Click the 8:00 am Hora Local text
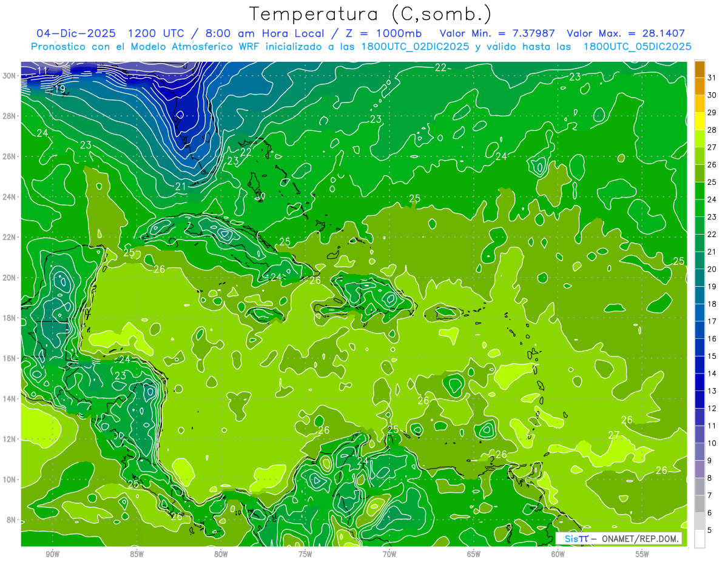This screenshot has height=562, width=728. tap(265, 33)
